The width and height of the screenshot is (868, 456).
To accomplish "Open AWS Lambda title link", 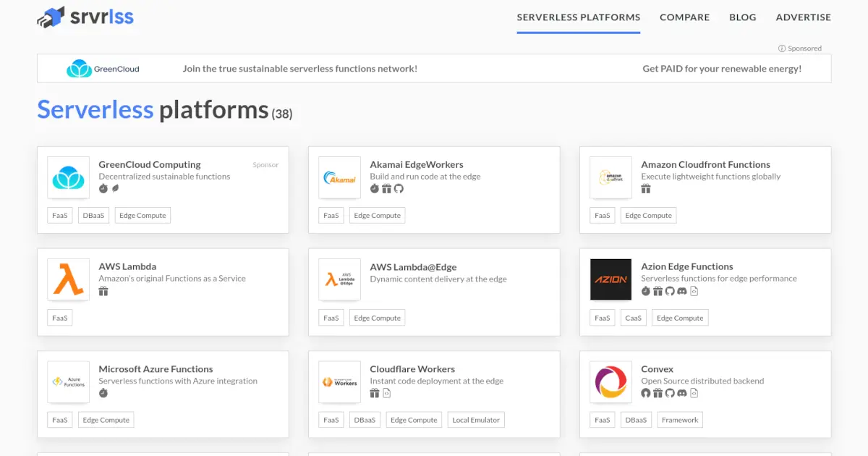I will tap(127, 266).
